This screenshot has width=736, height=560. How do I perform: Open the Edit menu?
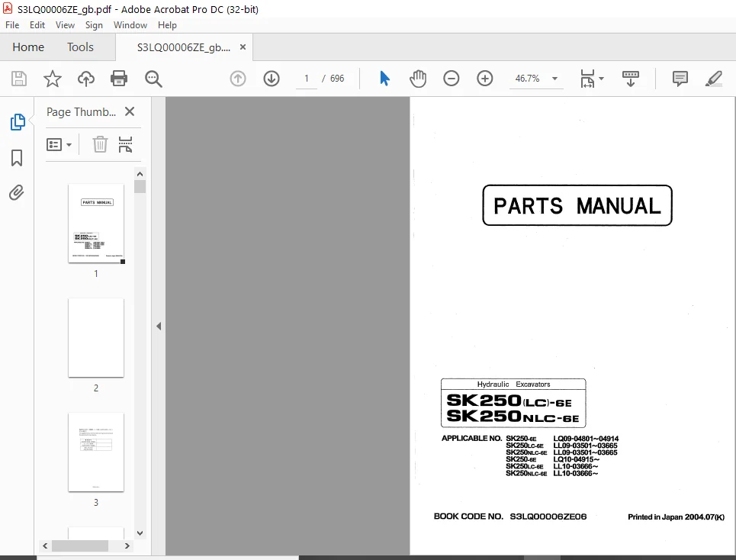[x=37, y=25]
